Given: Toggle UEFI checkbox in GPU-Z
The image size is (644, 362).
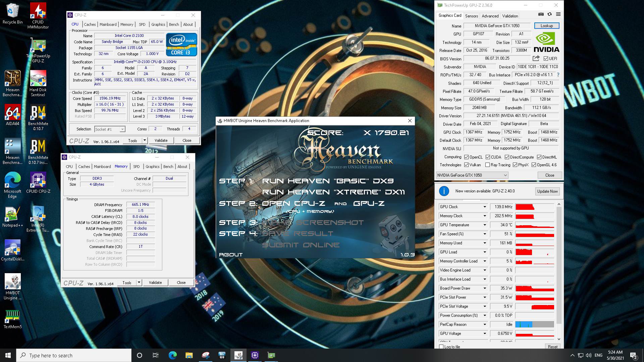Looking at the screenshot, I should click(546, 59).
